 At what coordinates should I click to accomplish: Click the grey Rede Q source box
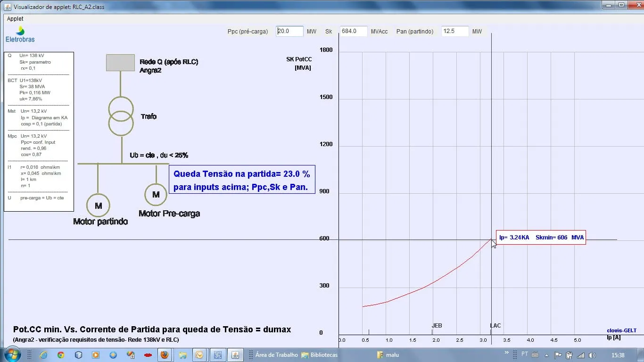[120, 63]
